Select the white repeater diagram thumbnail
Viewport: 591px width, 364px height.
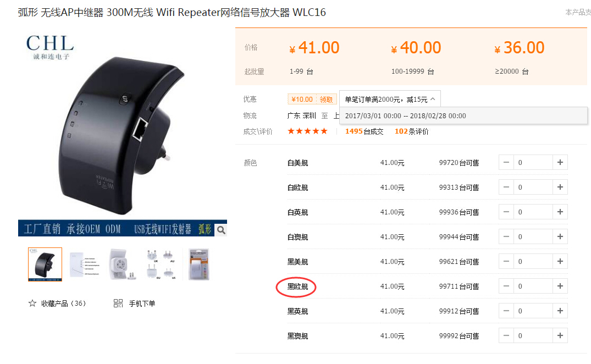[84, 264]
